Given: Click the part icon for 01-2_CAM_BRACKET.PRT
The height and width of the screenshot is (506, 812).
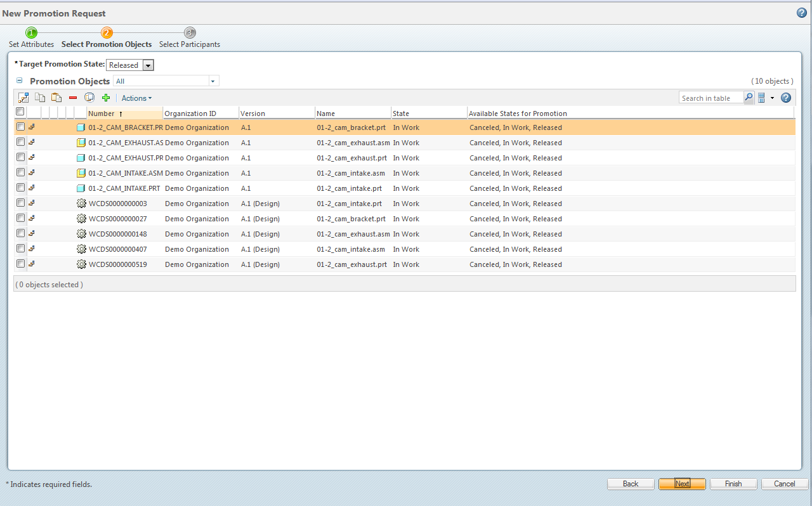Looking at the screenshot, I should click(x=81, y=127).
